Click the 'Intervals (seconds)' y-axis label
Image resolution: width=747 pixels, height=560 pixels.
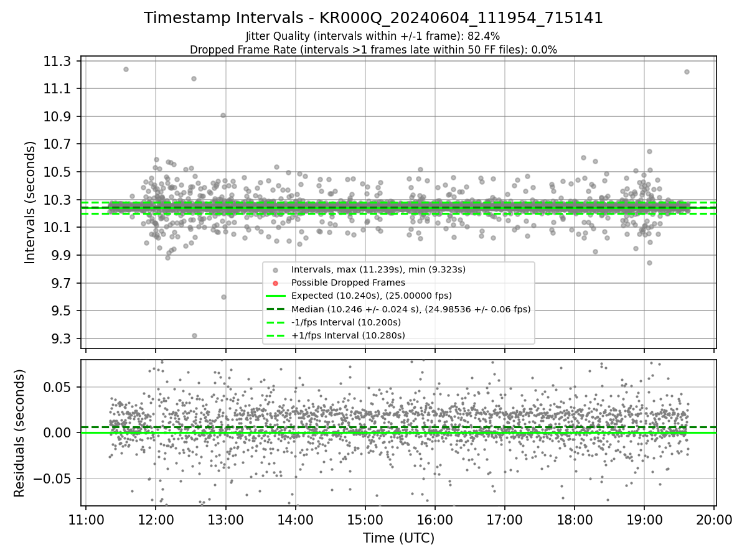tap(31, 202)
